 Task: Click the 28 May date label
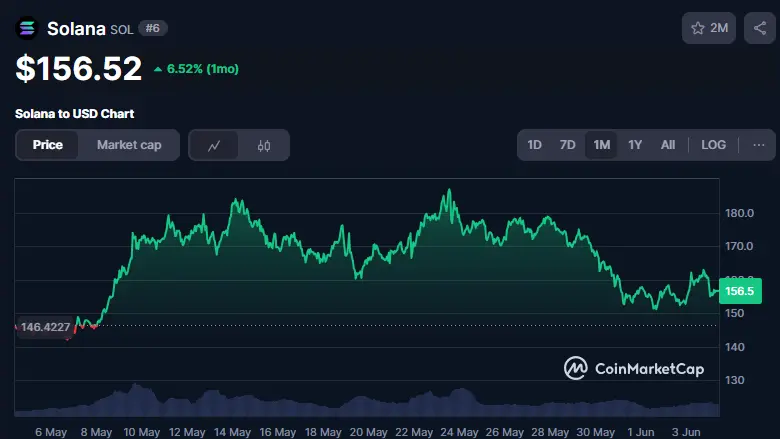pos(550,432)
